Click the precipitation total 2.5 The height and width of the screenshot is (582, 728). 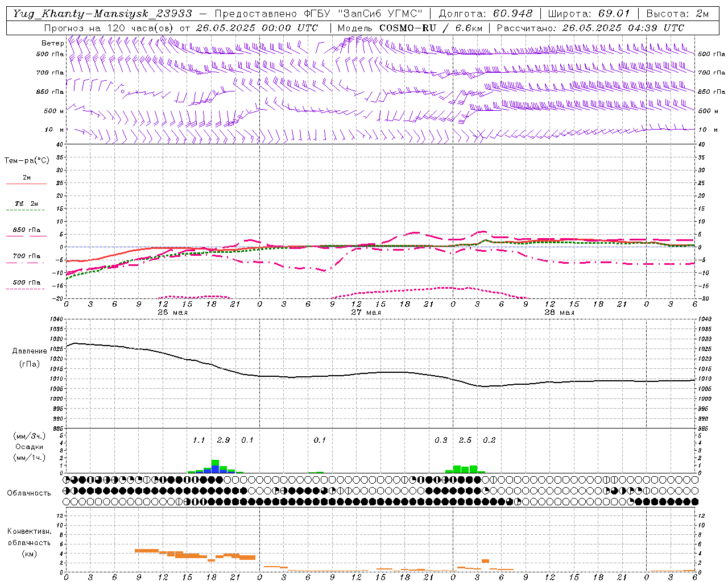point(465,440)
